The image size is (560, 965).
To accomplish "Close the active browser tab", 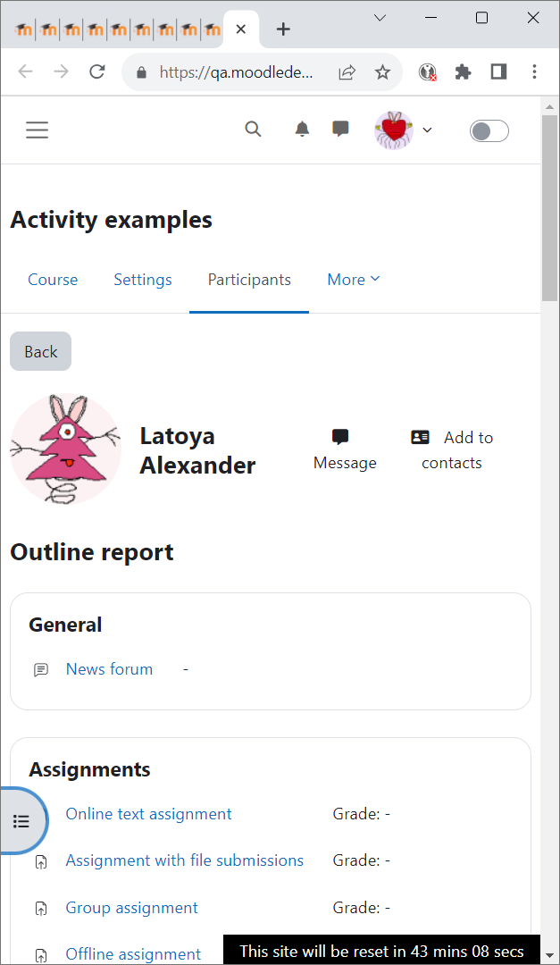I will (x=241, y=29).
